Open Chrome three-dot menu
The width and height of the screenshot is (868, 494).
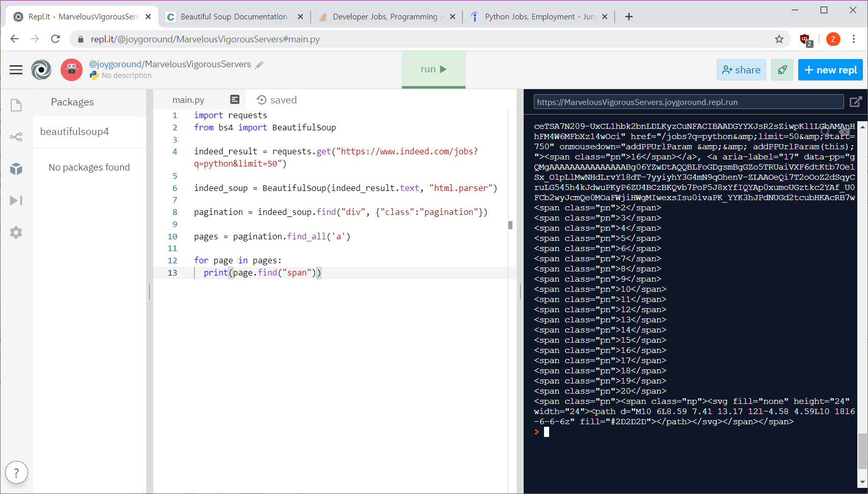(x=854, y=39)
